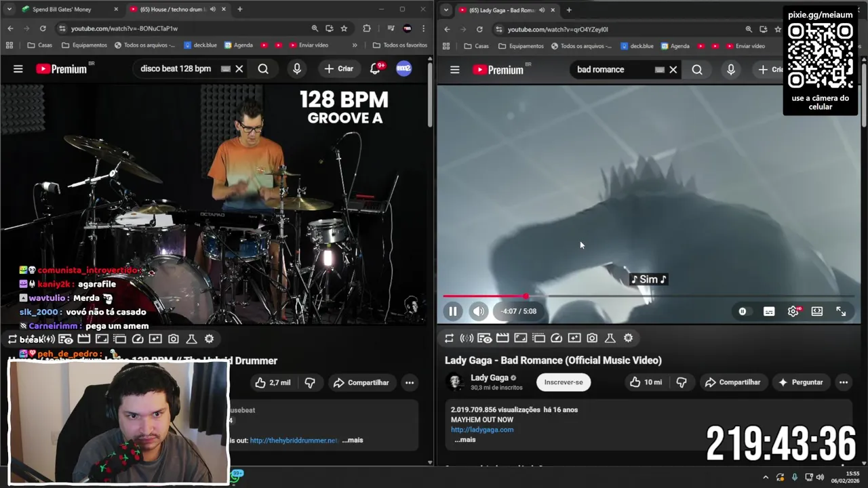The image size is (868, 488).
Task: Submit search in right YouTube window
Action: 697,69
